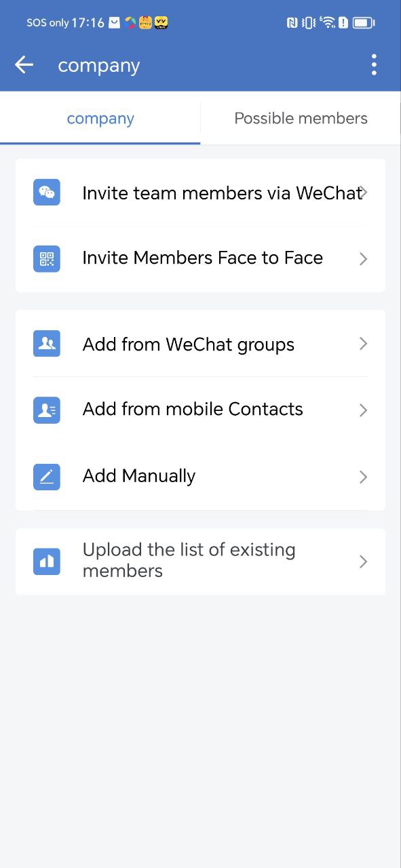401x868 pixels.
Task: Switch to the Possible members tab
Action: coord(301,119)
